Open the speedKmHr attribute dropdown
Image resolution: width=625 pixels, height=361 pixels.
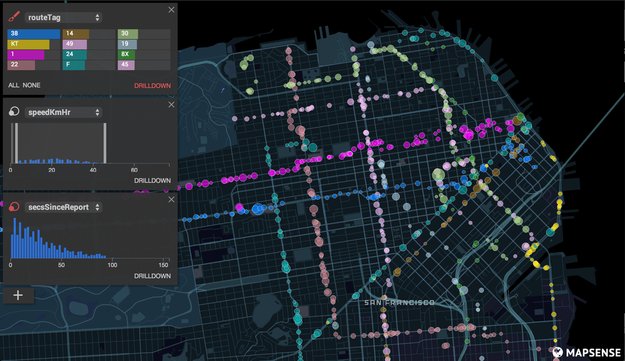coord(63,112)
